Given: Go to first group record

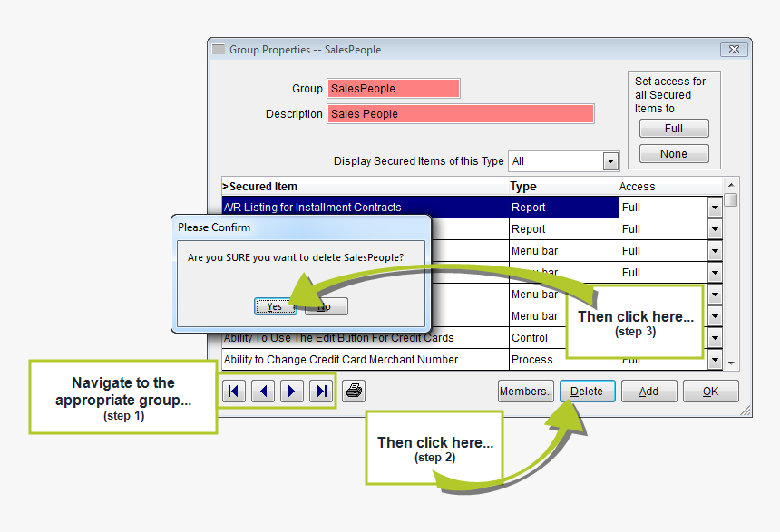Looking at the screenshot, I should (233, 392).
